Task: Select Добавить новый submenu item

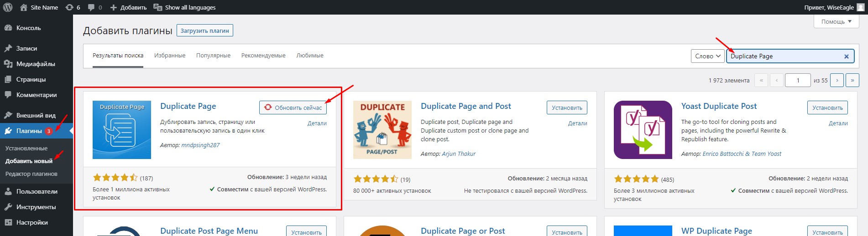Action: 29,161
